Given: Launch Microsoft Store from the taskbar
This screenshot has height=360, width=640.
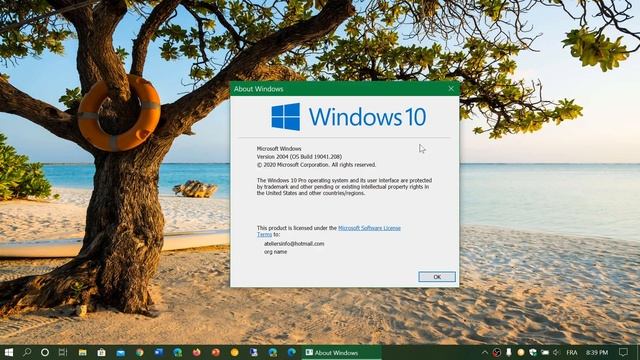Looking at the screenshot, I should click(x=101, y=352).
